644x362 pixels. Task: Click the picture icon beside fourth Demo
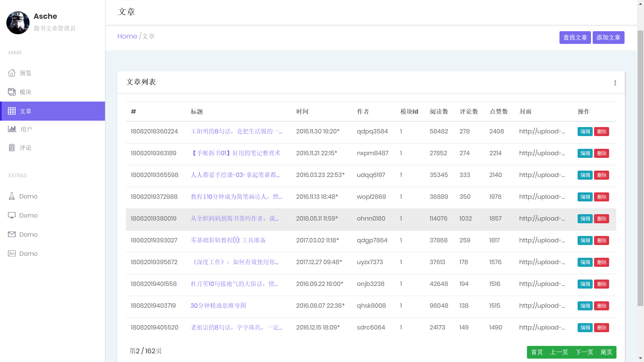pos(12,253)
